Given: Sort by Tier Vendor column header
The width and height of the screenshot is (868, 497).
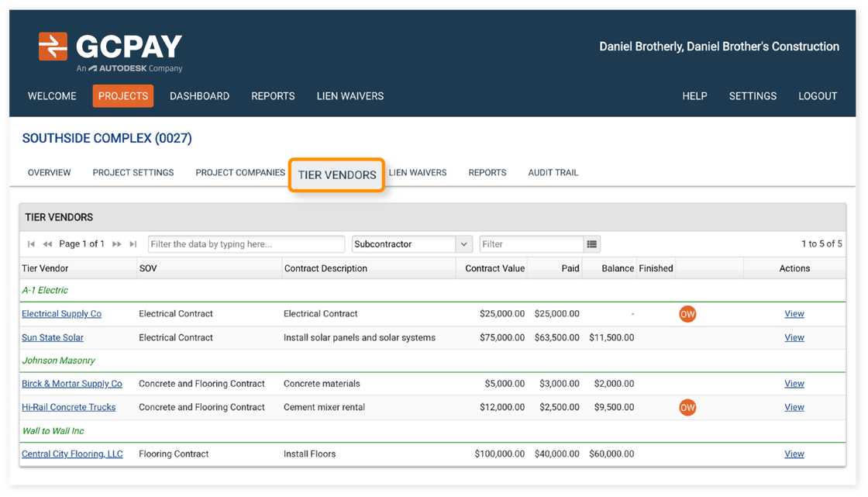Looking at the screenshot, I should [x=45, y=268].
